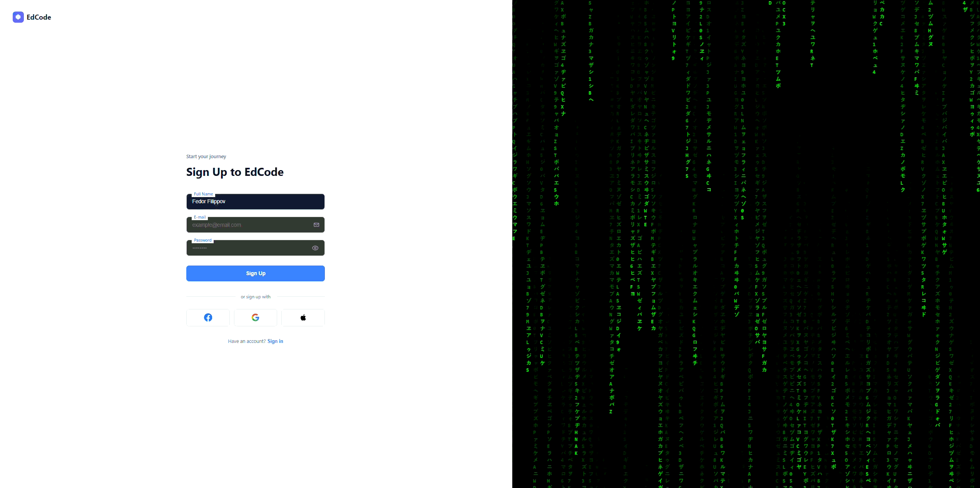Click the green Matrix rain animation panel

tap(746, 244)
